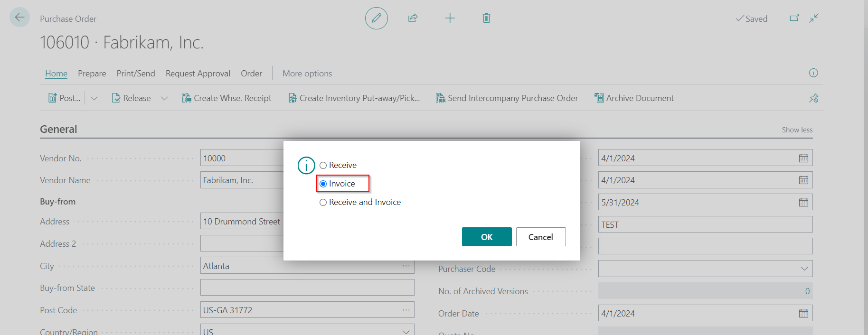Click Create Inventory Put-away/Pick
The image size is (868, 335).
coord(354,98)
